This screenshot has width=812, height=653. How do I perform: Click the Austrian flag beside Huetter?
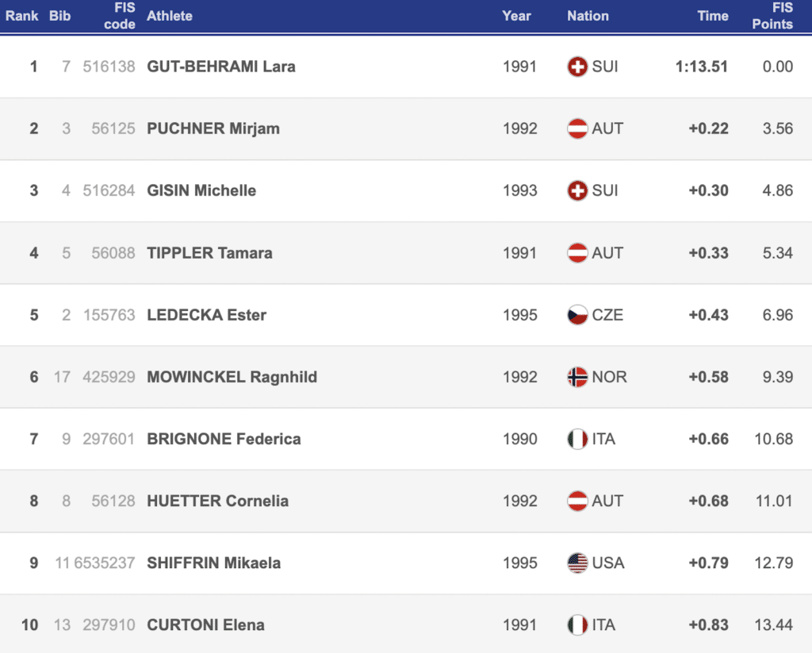(577, 501)
